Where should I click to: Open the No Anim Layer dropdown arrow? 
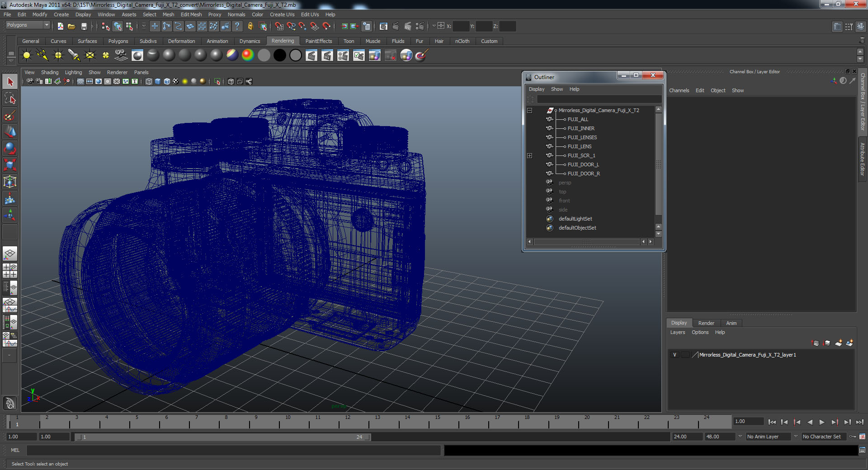(x=740, y=437)
